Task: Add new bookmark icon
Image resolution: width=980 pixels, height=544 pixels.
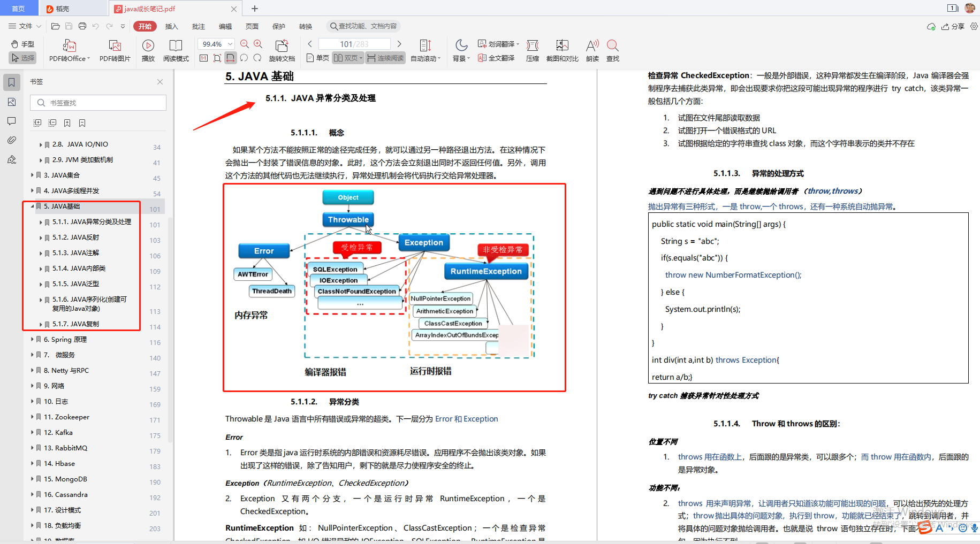Action: [67, 123]
